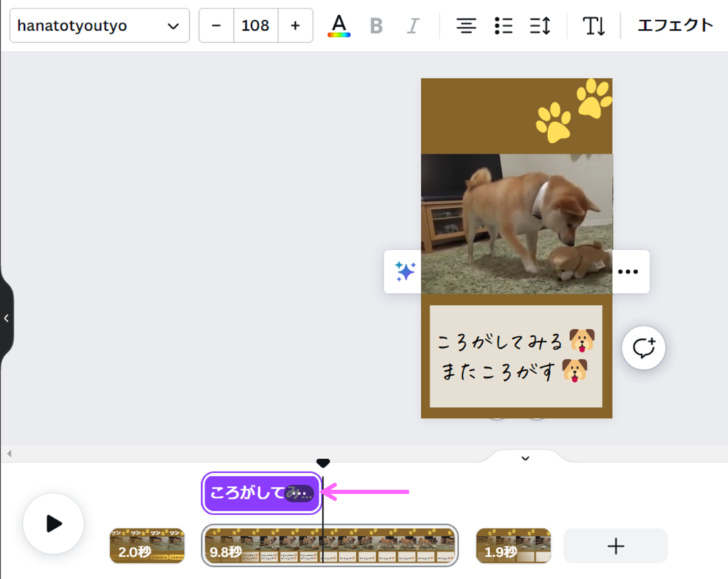Add a new page with plus button
The height and width of the screenshot is (579, 728).
(615, 546)
